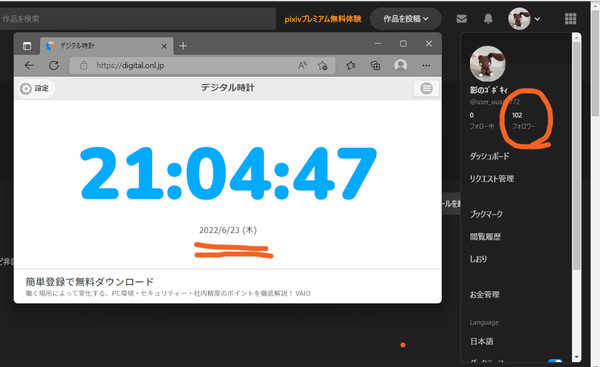Open the pixiv apps grid icon

(570, 18)
